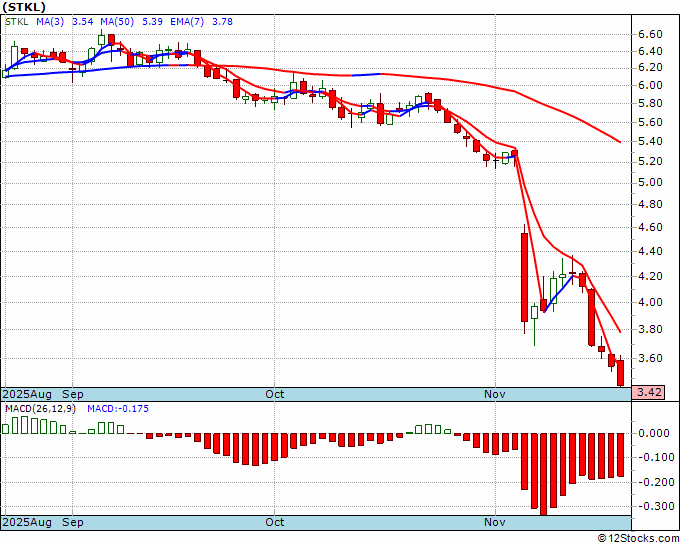Click the 5.00 price axis label
Viewport: 680px width, 546px height.
tap(650, 182)
